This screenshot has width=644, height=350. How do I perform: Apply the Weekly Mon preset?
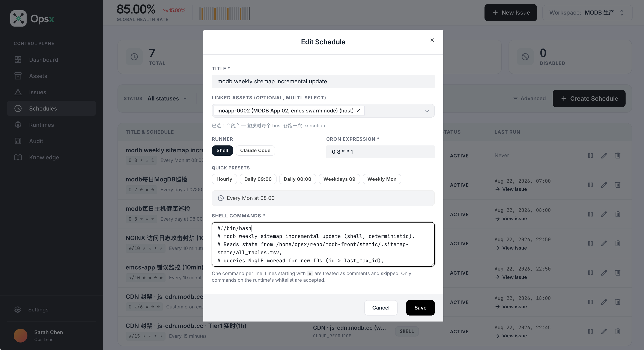click(x=382, y=179)
